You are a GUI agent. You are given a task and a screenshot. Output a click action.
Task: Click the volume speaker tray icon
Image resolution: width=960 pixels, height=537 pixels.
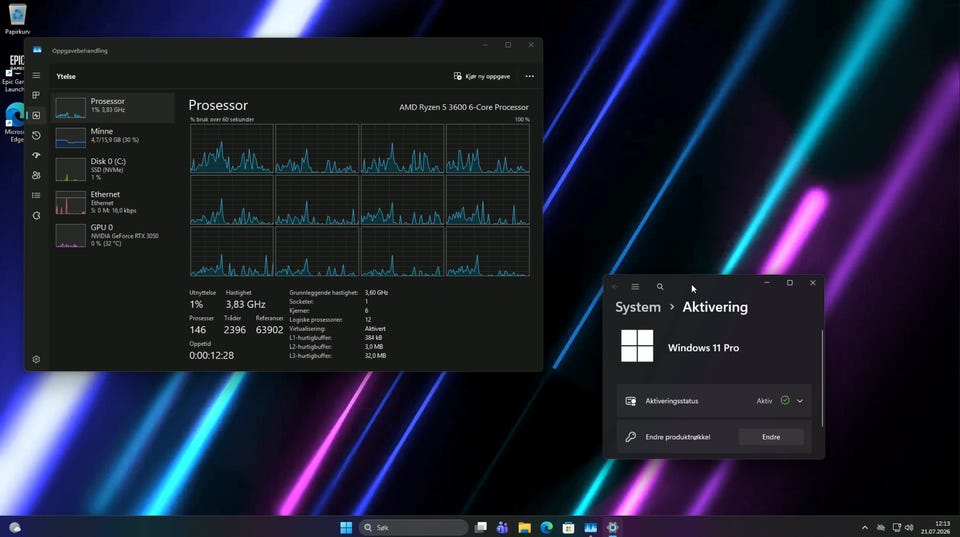909,527
